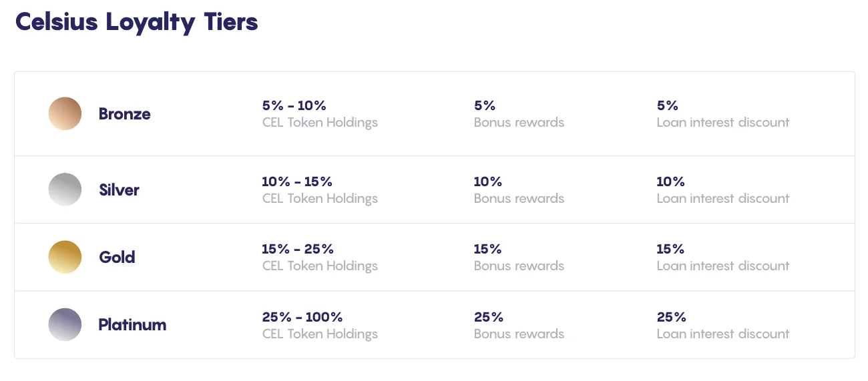The width and height of the screenshot is (868, 381).
Task: Click the 15% - 25% token holdings value
Action: coord(298,249)
